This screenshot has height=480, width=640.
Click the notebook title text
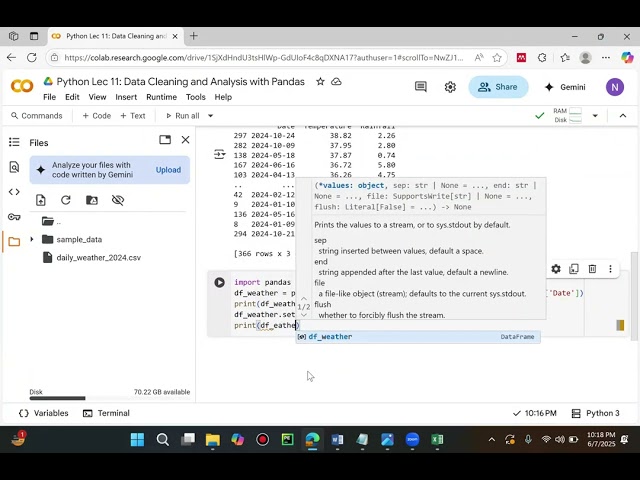coord(180,82)
